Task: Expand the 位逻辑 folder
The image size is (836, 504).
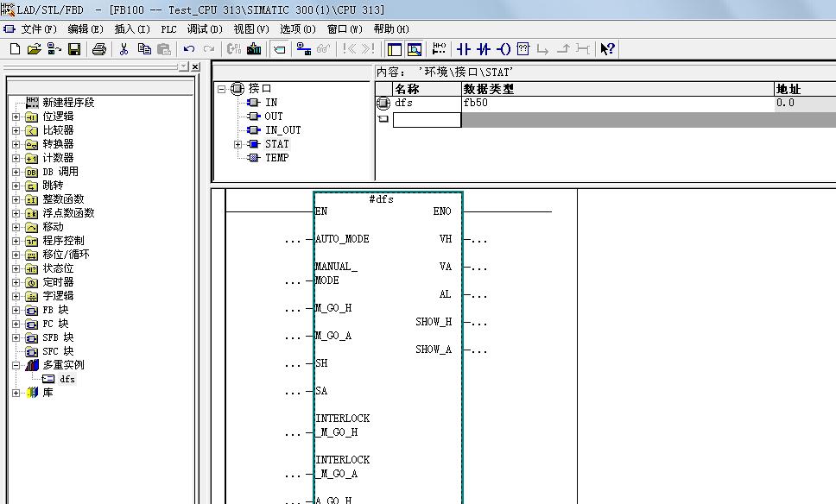Action: pos(16,117)
